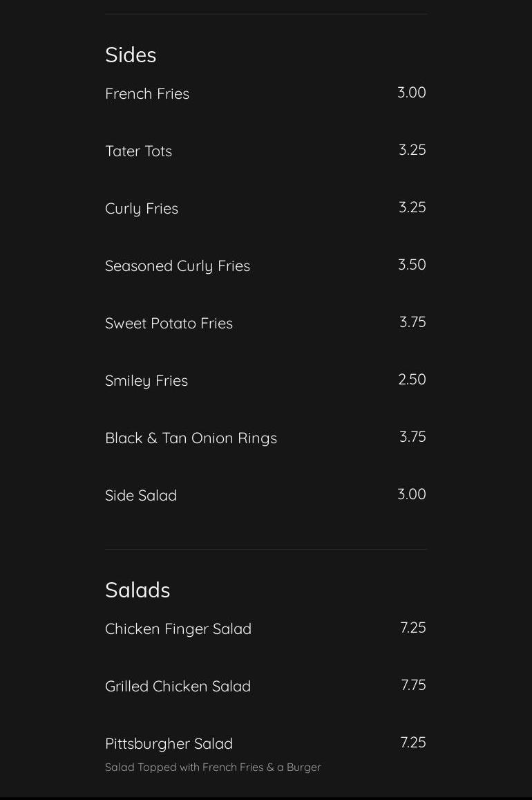
Task: Click the 7.75 price for Grilled Chicken Salad
Action: click(413, 685)
